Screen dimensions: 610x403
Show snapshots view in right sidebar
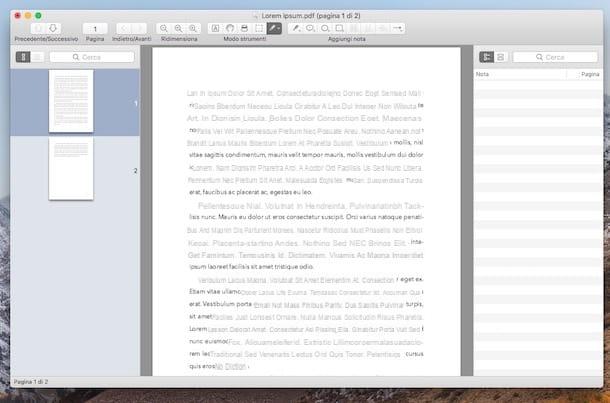pyautogui.click(x=501, y=57)
